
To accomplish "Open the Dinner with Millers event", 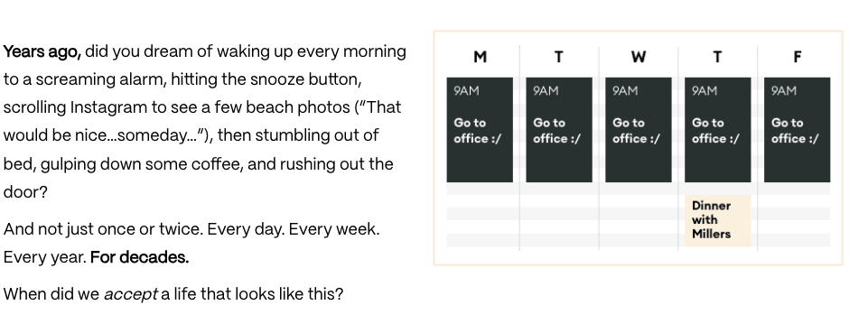I will 718,220.
